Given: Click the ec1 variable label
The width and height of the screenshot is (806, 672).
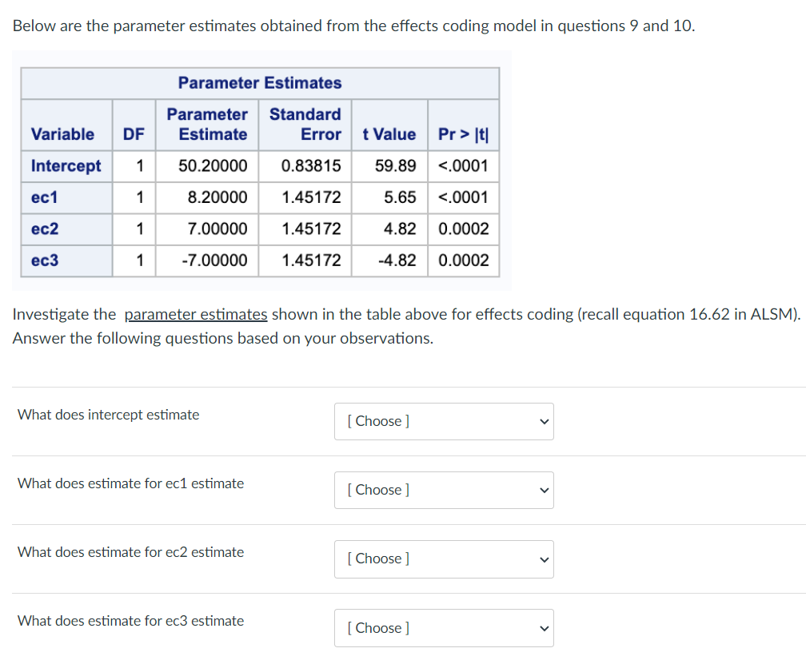Looking at the screenshot, I should coord(42,197).
